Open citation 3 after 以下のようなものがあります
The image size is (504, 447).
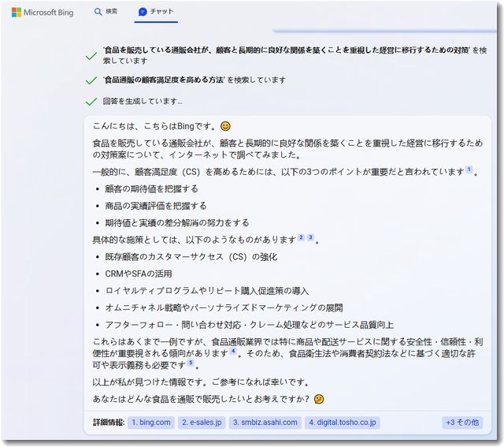coord(310,237)
